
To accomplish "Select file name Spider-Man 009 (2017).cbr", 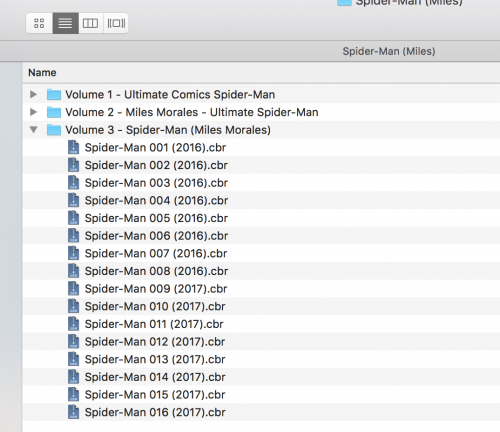I will click(156, 289).
